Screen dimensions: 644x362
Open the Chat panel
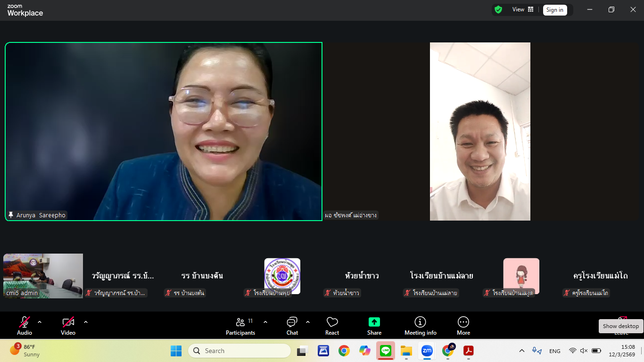(x=292, y=326)
